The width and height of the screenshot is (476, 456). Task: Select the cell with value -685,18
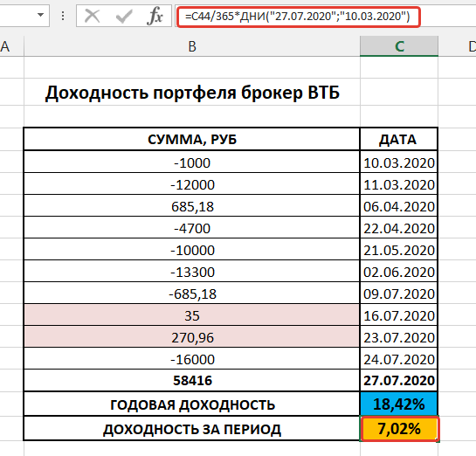[192, 293]
